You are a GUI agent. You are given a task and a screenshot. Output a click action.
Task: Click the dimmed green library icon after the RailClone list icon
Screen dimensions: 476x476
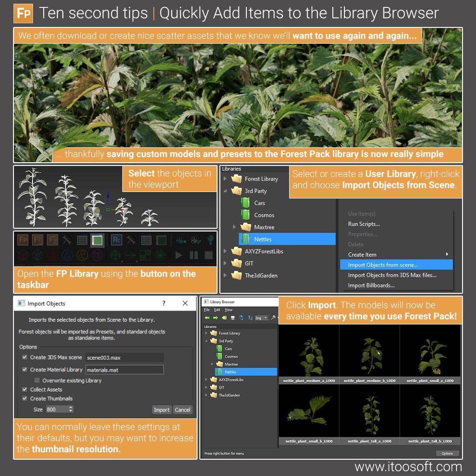point(161,240)
